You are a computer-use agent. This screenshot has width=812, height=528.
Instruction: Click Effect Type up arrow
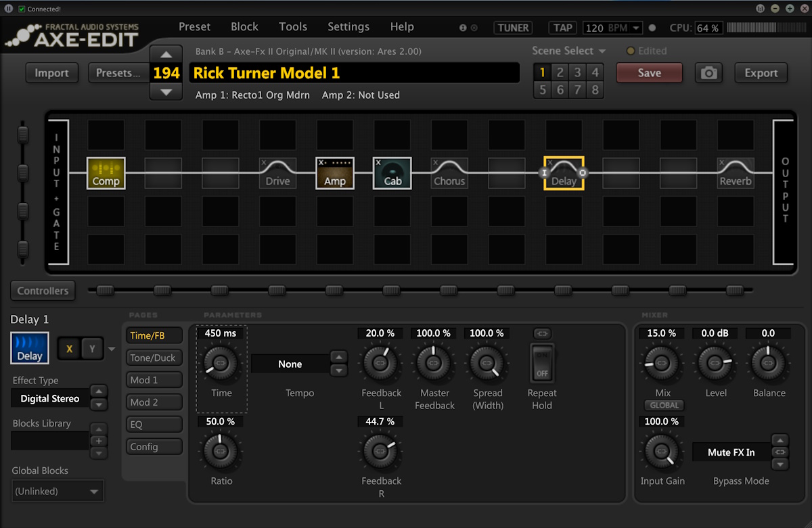click(99, 391)
